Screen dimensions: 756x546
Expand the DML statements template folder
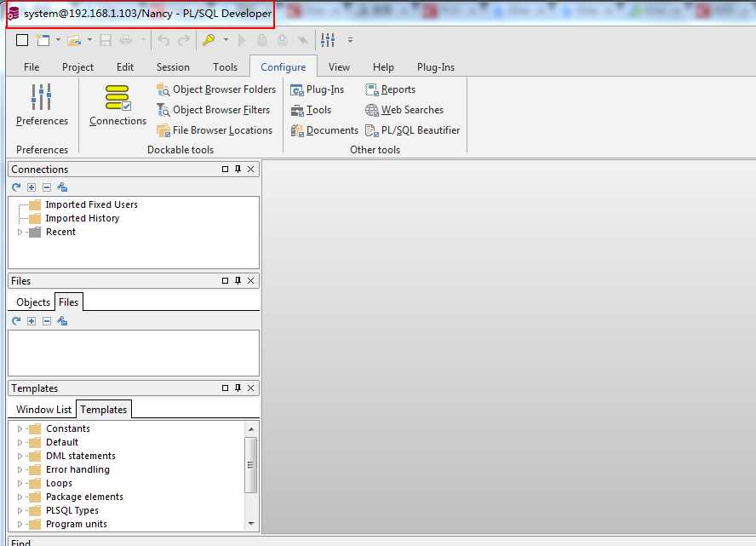click(20, 456)
